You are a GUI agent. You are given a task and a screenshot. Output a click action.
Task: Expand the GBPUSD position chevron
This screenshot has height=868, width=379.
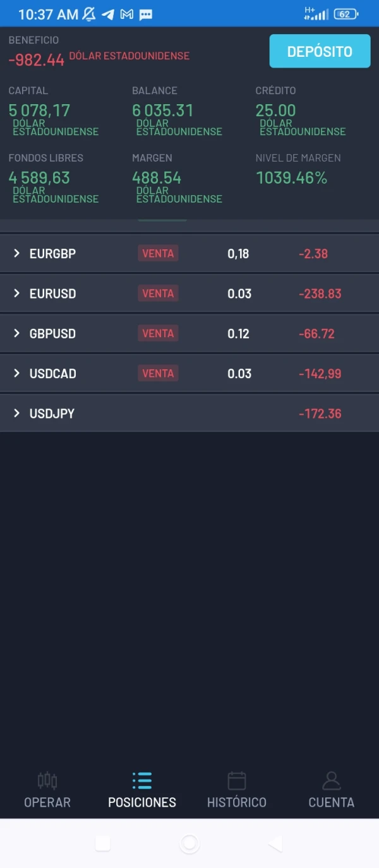(17, 333)
